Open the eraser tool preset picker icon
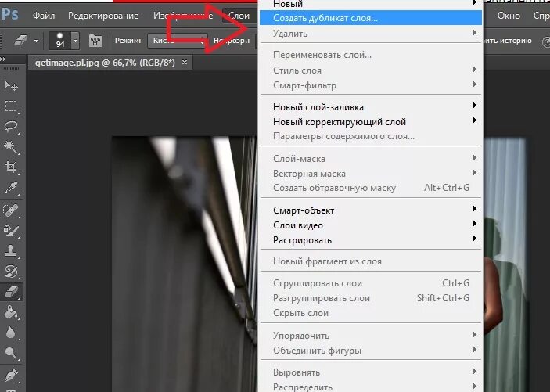Viewport: 550px width, 392px height. click(20, 41)
